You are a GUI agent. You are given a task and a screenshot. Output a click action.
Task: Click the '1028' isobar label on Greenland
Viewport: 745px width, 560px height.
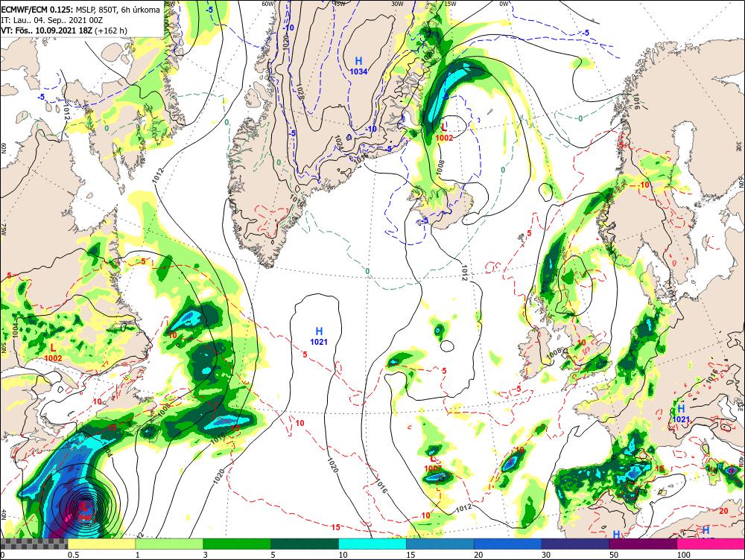coord(299,92)
